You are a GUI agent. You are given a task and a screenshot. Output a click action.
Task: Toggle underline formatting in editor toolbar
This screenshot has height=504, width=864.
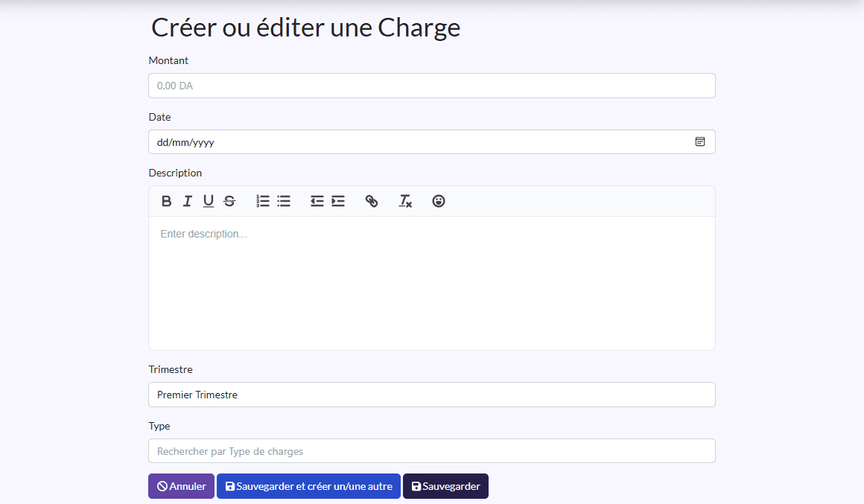(x=209, y=201)
